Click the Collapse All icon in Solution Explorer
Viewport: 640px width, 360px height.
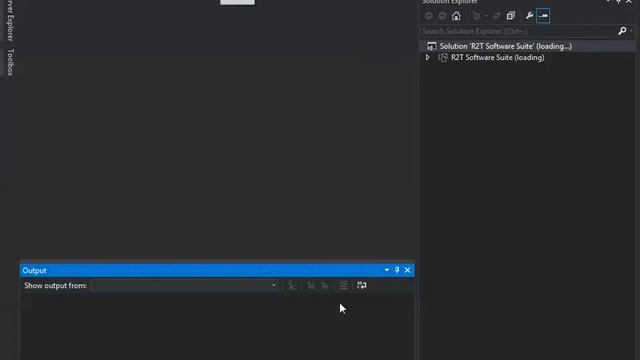pyautogui.click(x=511, y=16)
